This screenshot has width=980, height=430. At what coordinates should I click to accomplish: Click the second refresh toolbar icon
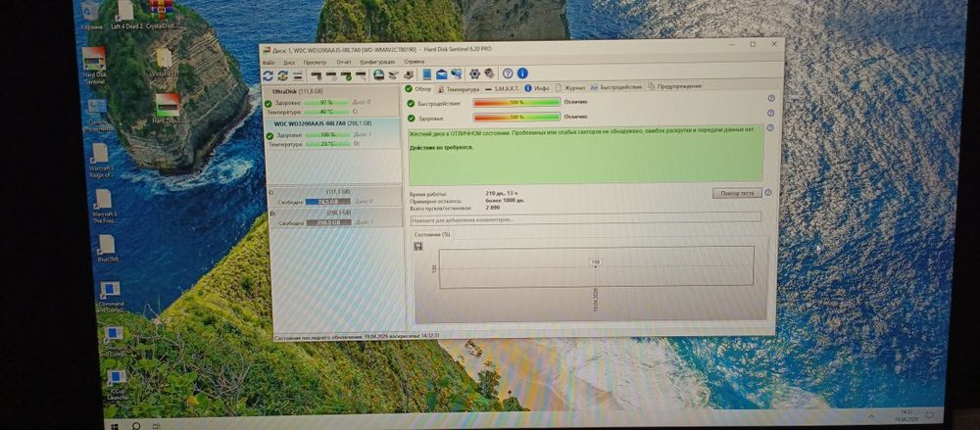point(282,75)
